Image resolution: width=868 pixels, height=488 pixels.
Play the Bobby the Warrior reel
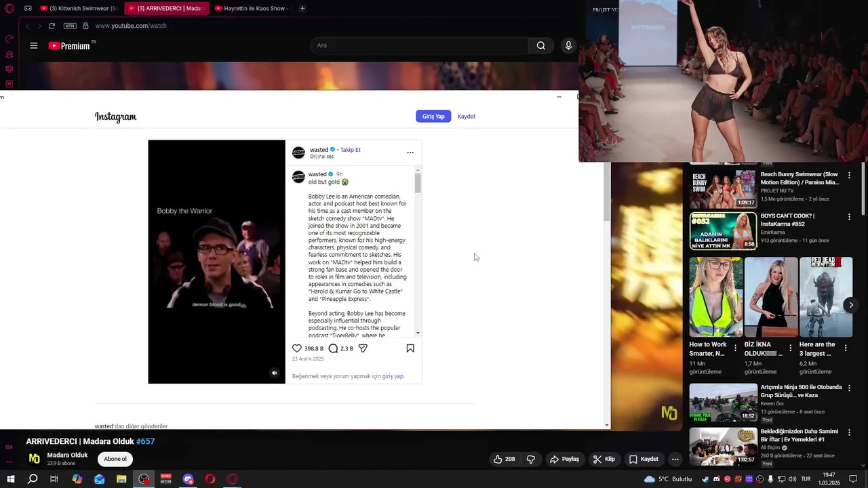(216, 262)
